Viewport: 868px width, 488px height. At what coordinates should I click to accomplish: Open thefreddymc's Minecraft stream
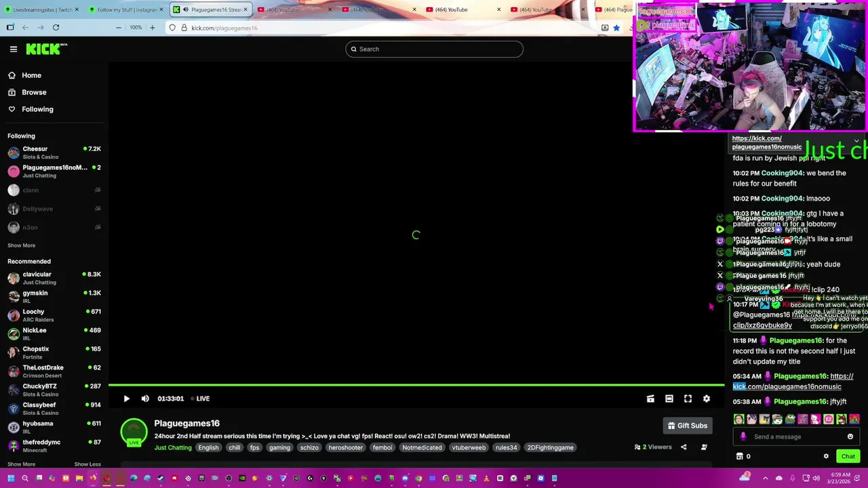point(54,445)
